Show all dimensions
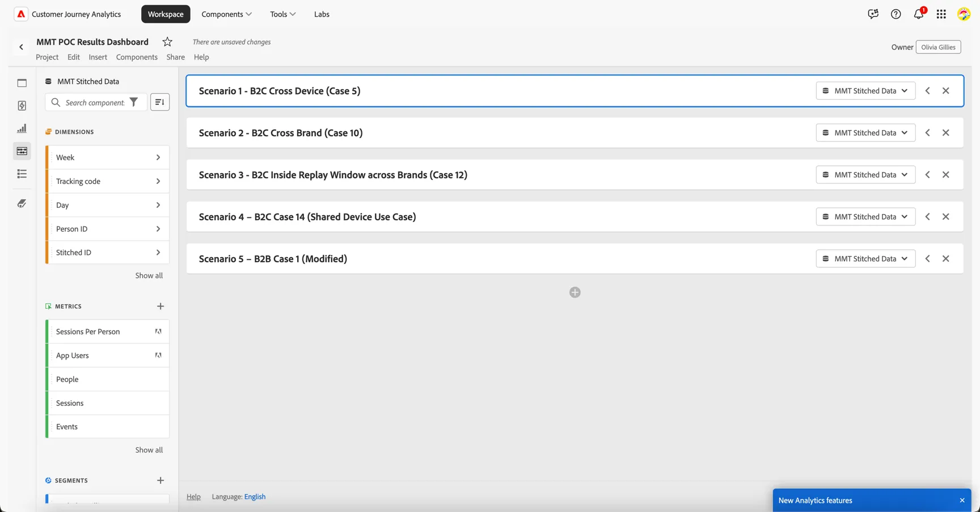980x512 pixels. click(x=149, y=275)
